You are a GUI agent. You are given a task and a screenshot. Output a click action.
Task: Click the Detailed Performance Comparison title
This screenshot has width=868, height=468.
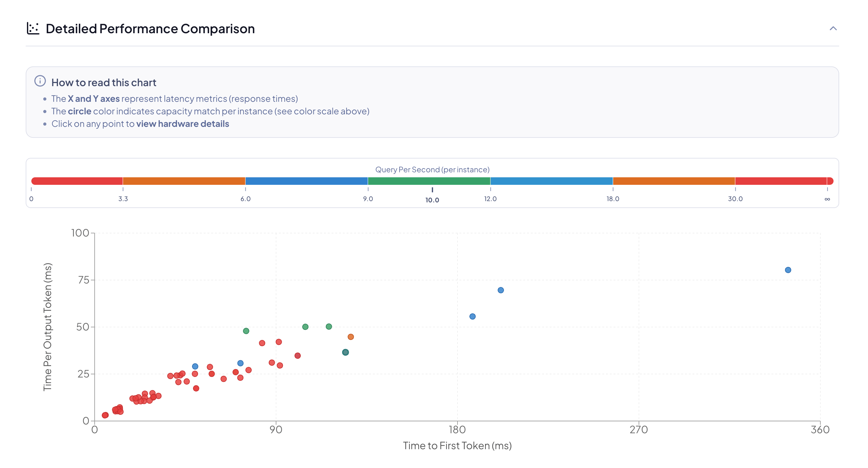coord(150,28)
